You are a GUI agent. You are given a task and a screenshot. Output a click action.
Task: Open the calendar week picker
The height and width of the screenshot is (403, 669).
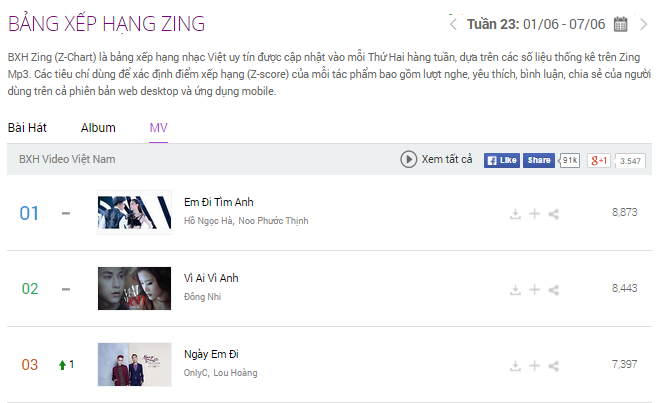coord(621,24)
